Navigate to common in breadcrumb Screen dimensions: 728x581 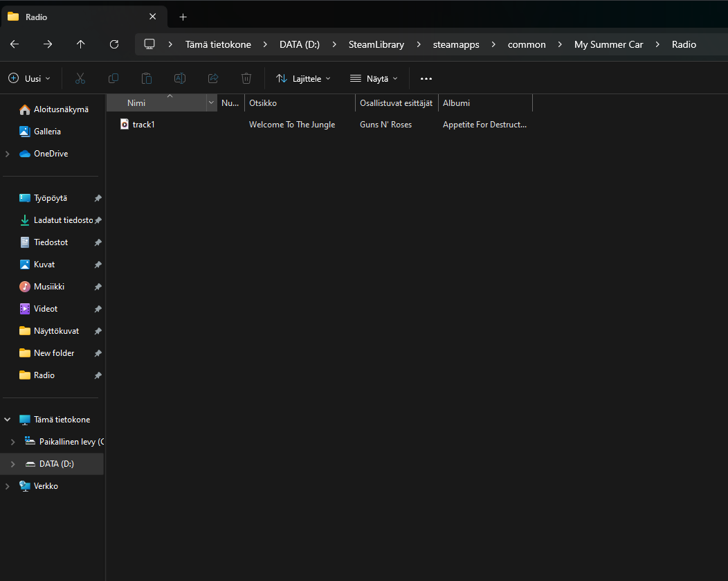[527, 44]
